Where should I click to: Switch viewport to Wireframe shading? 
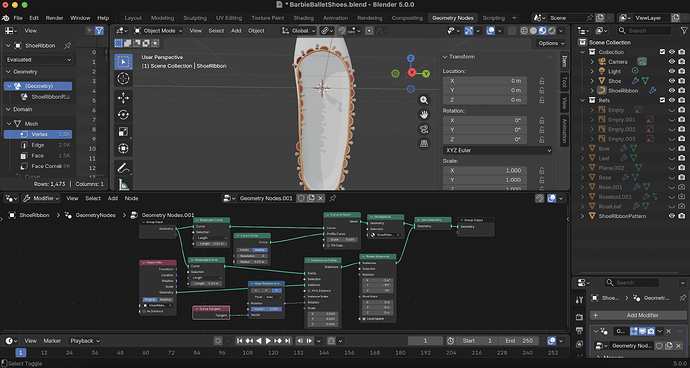point(524,31)
